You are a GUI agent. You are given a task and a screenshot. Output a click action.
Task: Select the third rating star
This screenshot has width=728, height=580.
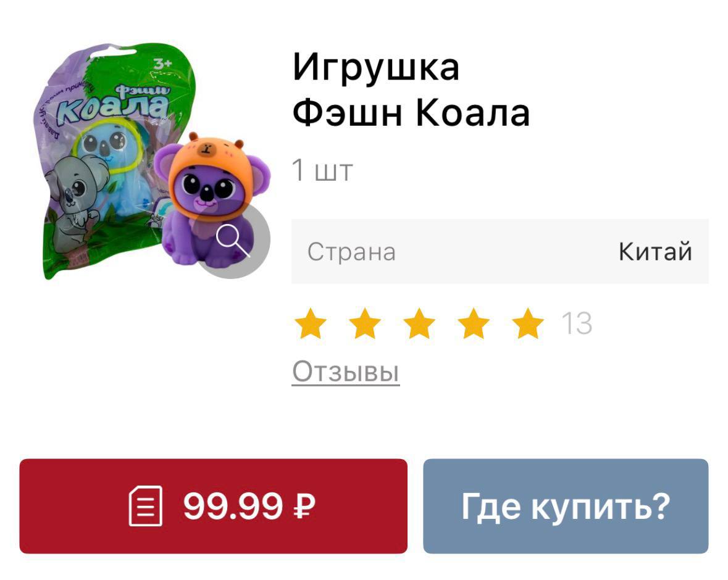click(419, 323)
